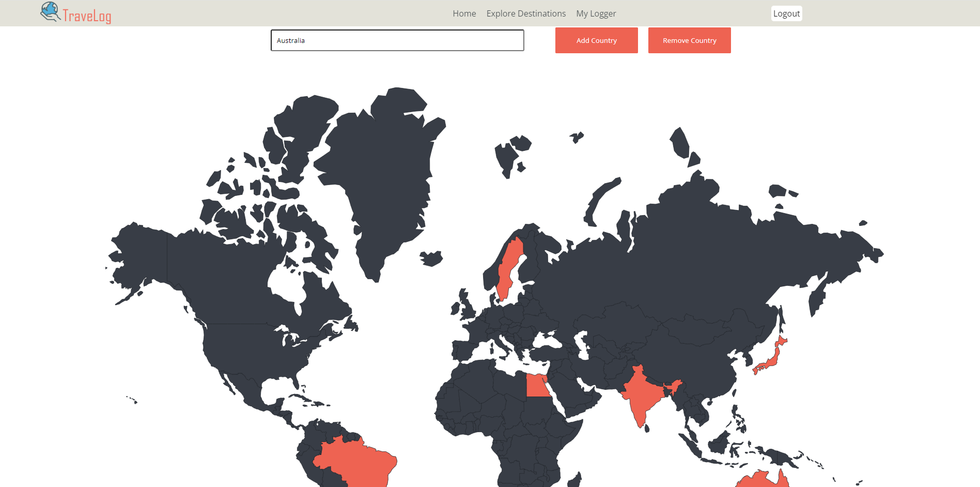Open the Home page link
980x487 pixels.
coord(464,13)
